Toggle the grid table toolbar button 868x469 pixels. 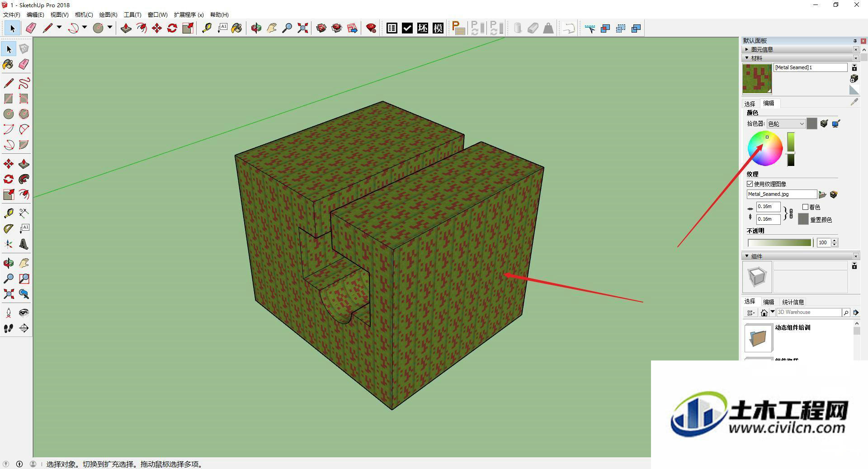(392, 28)
